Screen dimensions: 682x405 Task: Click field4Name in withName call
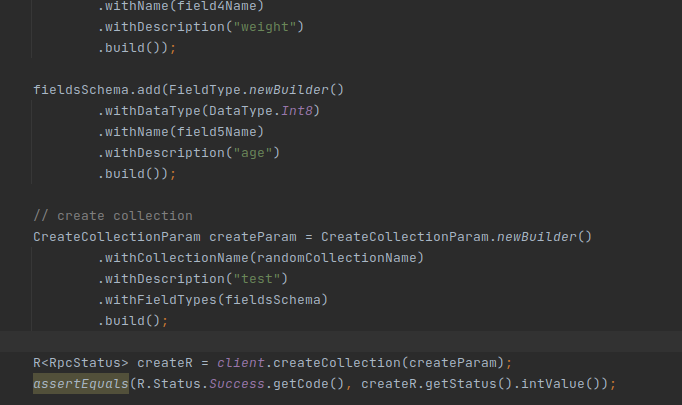pyautogui.click(x=217, y=6)
